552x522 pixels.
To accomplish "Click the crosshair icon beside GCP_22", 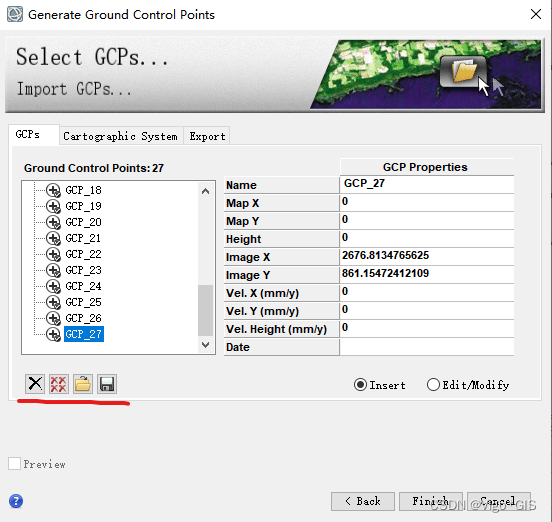I will click(x=54, y=254).
